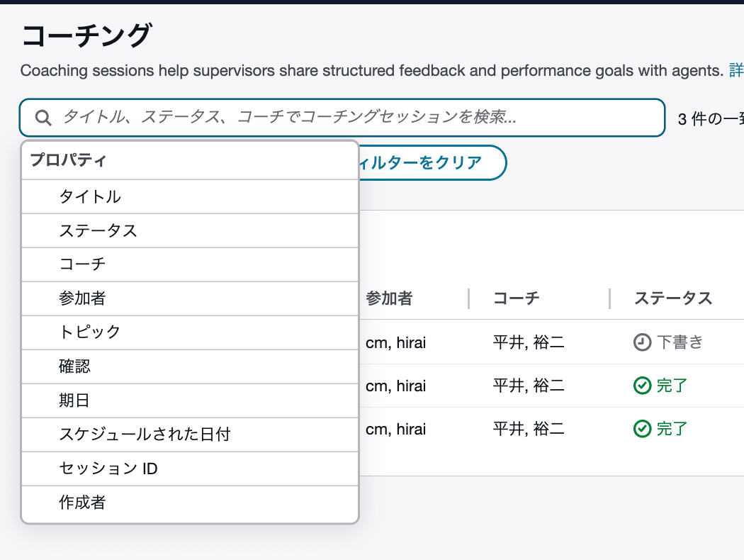Screen dimensions: 744x560
Task: Click the magnifying glass search icon
Action: [43, 117]
